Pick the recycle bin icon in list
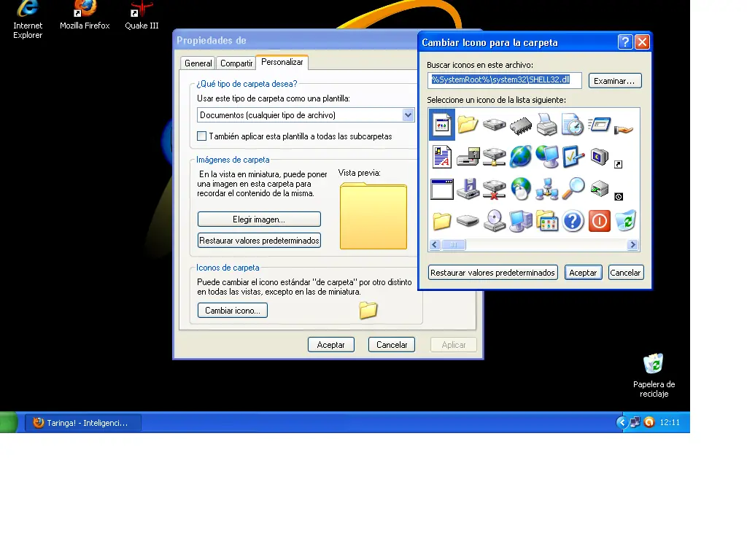Screen dimensions: 747x560 pos(625,221)
